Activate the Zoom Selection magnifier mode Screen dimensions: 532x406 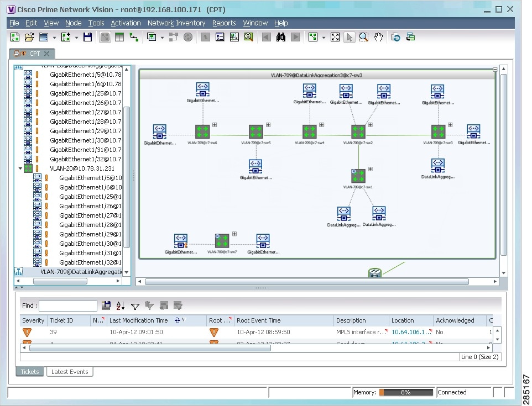click(x=364, y=37)
